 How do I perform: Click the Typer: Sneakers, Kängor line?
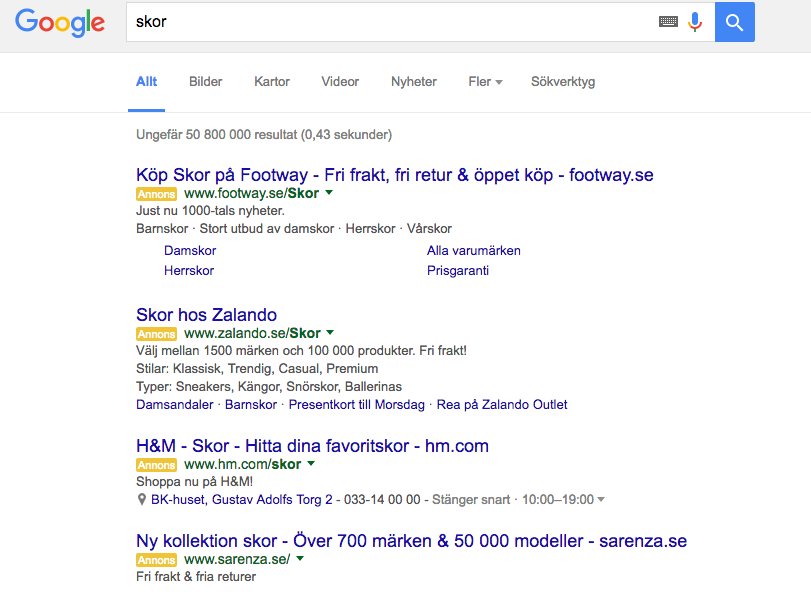pos(269,386)
